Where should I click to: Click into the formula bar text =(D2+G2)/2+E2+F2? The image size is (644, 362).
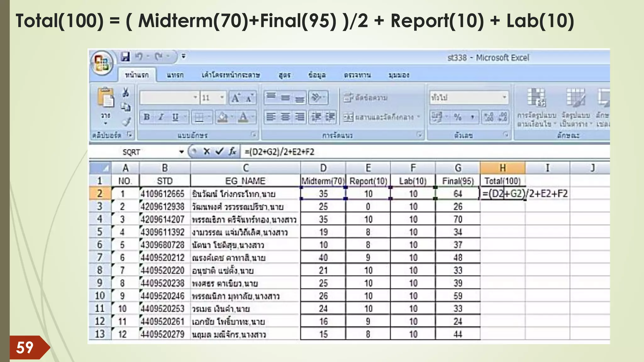(x=279, y=152)
